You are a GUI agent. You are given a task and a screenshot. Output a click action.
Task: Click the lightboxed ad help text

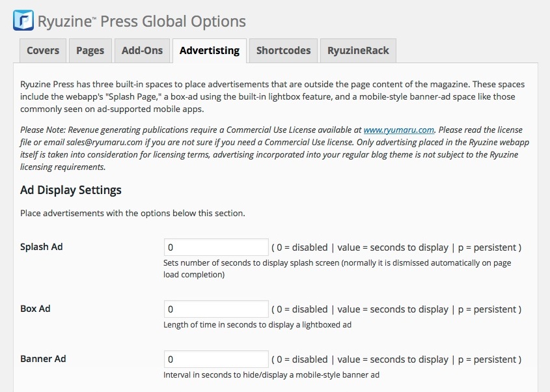pos(257,324)
